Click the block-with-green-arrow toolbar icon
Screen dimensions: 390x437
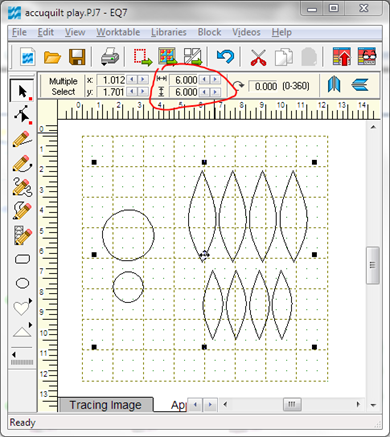click(193, 57)
